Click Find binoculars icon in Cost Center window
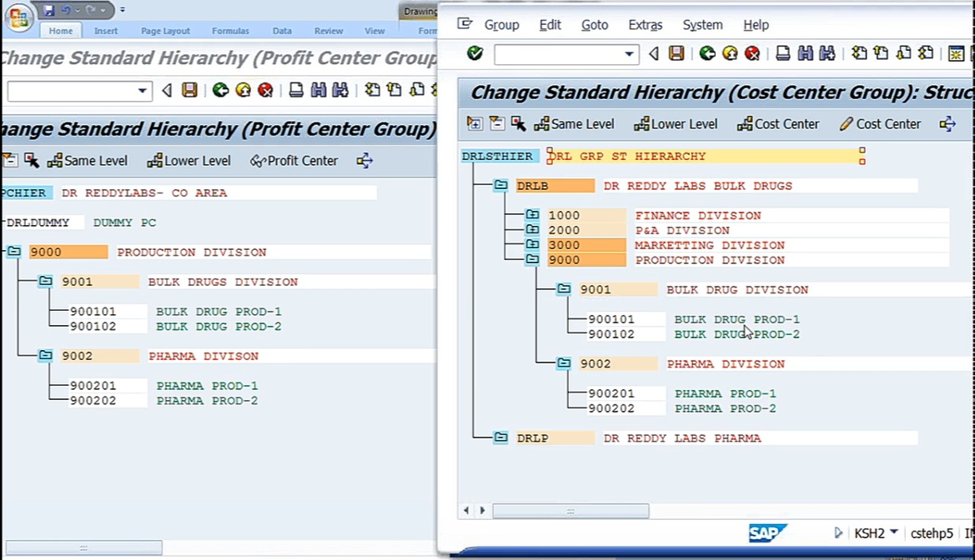 point(805,53)
